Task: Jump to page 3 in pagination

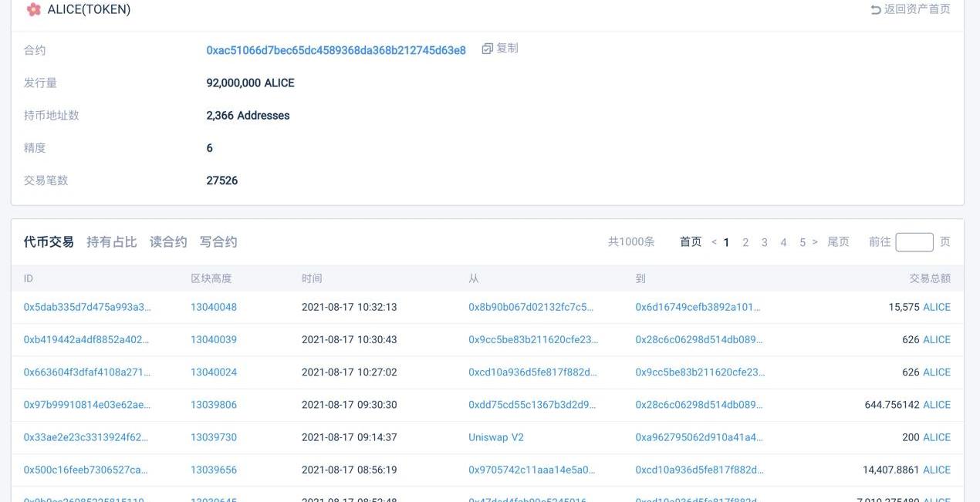Action: point(764,242)
